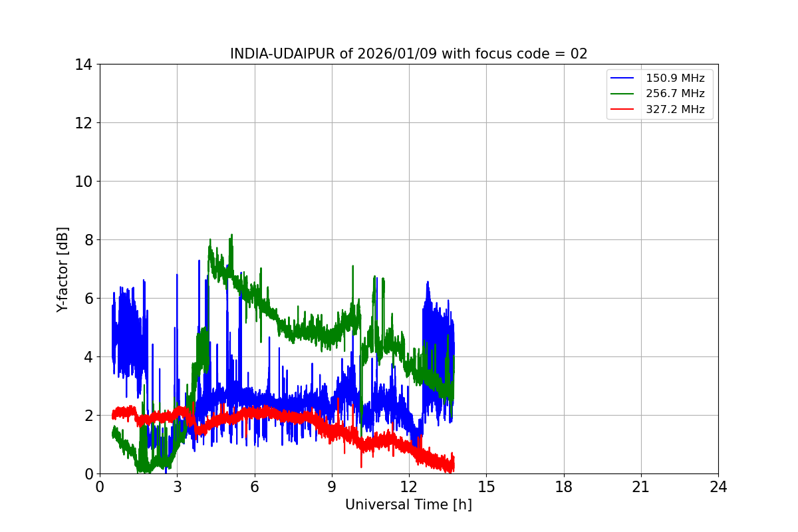Select the 327.2 MHz legend label
Image resolution: width=798 pixels, height=532 pixels.
tap(675, 110)
